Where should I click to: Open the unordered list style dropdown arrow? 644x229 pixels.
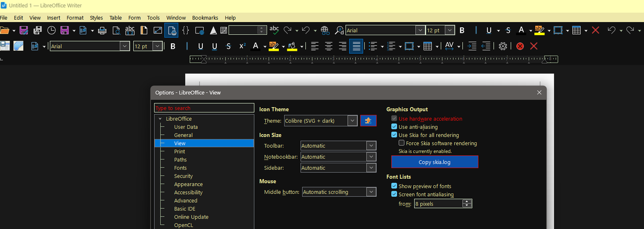click(x=382, y=46)
